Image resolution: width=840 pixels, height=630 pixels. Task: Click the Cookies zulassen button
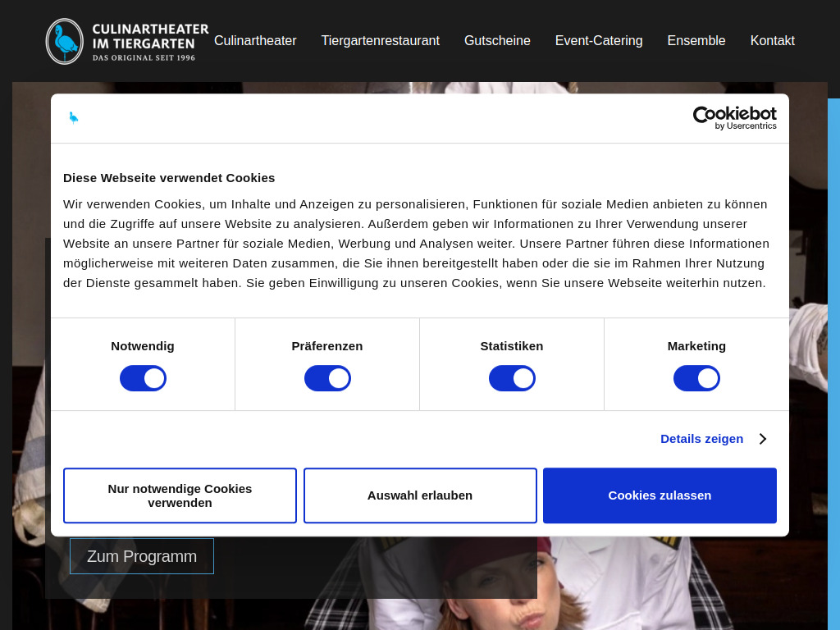click(x=660, y=495)
